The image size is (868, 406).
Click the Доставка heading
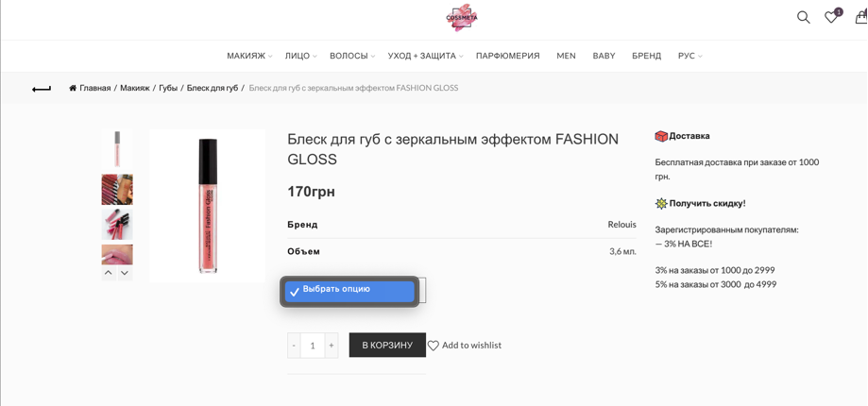(689, 136)
